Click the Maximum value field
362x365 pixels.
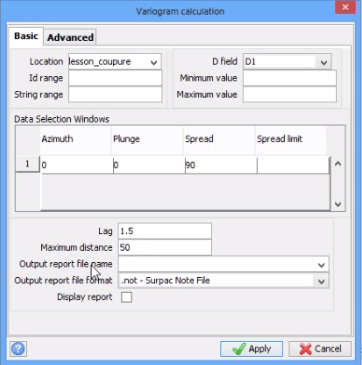(290, 95)
